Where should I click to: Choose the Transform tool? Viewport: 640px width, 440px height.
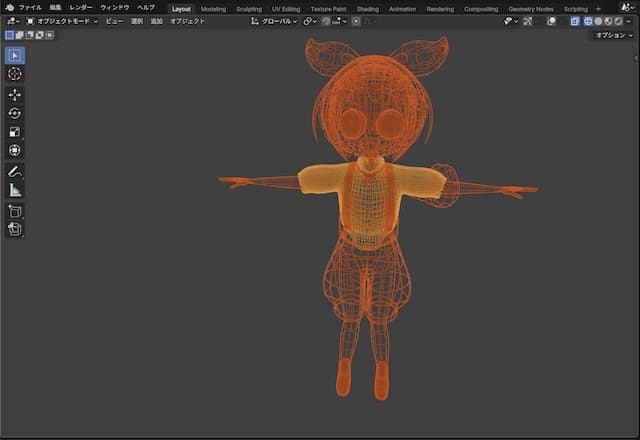point(15,150)
